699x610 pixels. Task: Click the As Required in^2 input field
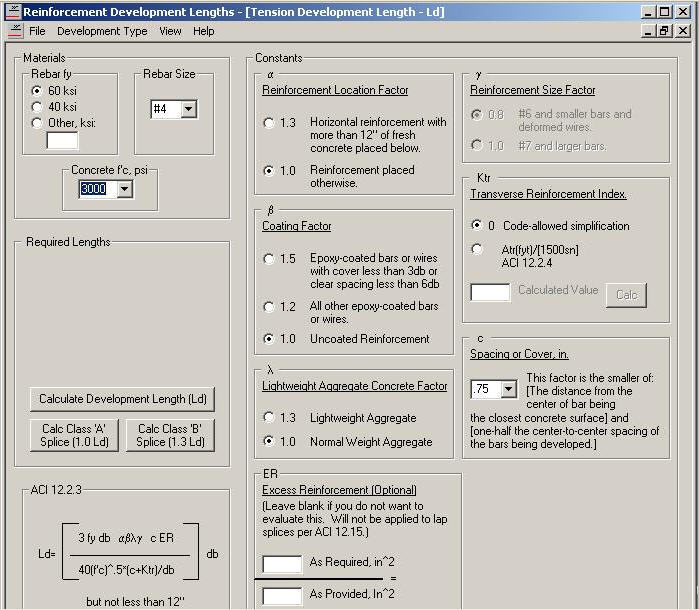[282, 564]
